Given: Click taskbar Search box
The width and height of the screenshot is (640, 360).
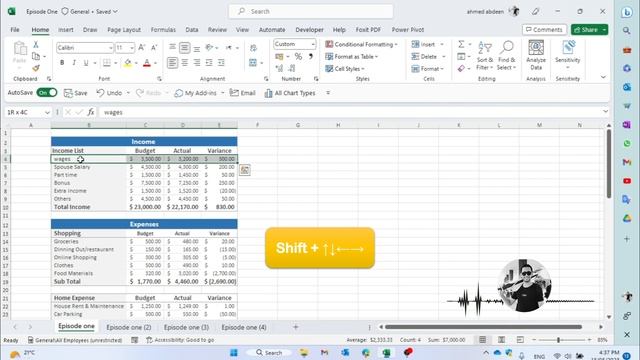Looking at the screenshot, I should point(269,353).
